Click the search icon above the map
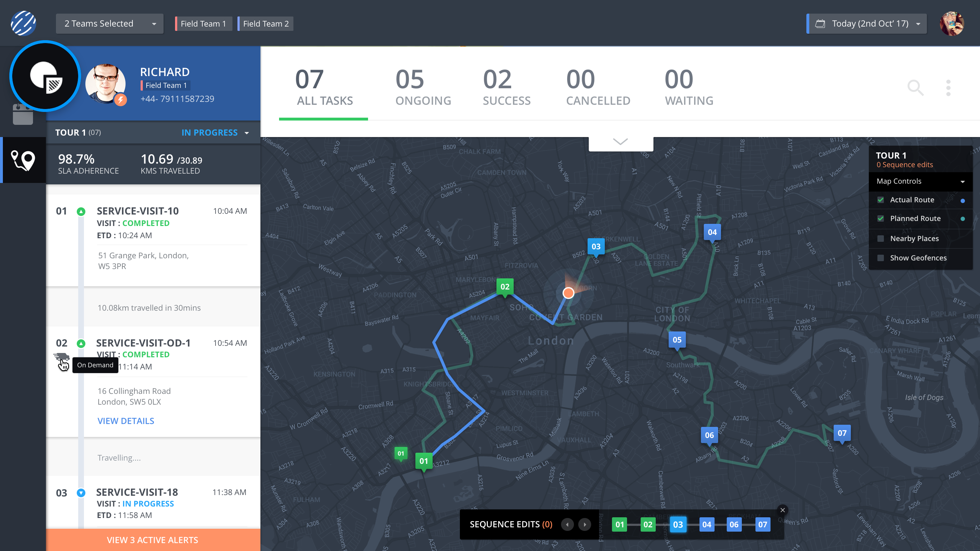This screenshot has height=551, width=980. coord(916,88)
